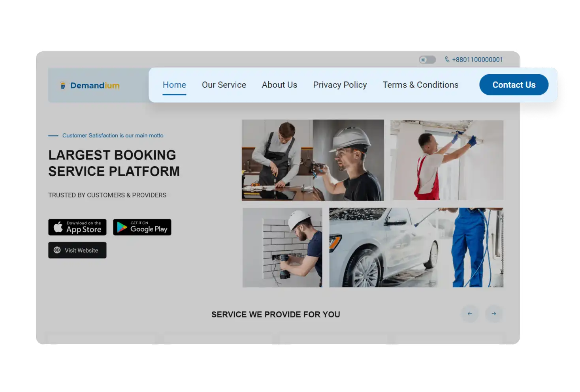
Task: Open the Privacy Policy page
Action: point(340,85)
